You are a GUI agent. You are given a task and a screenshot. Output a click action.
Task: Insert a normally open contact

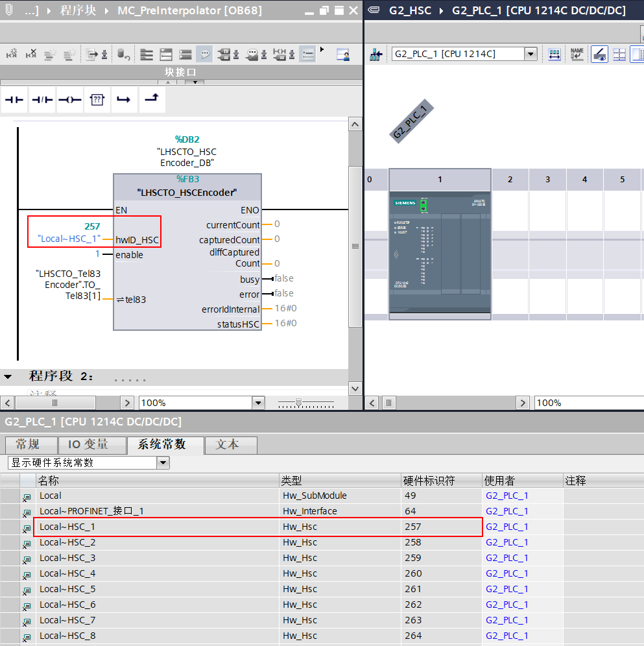pyautogui.click(x=14, y=100)
